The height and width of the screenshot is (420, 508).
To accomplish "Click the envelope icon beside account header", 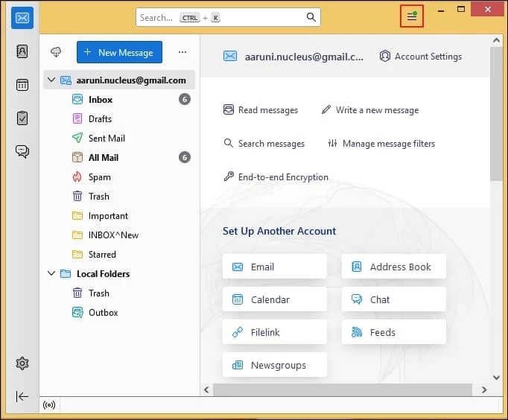I will (230, 57).
